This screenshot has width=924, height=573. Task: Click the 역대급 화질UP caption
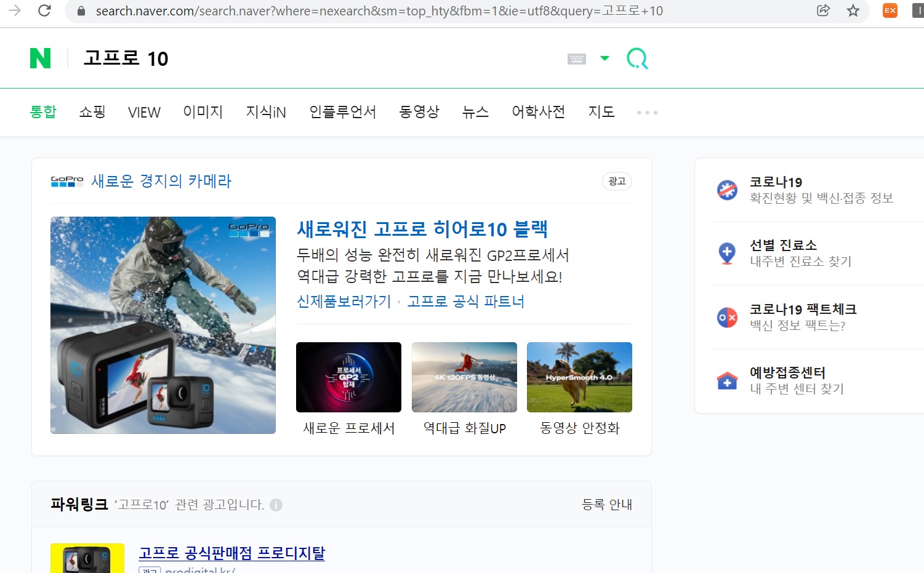click(465, 428)
